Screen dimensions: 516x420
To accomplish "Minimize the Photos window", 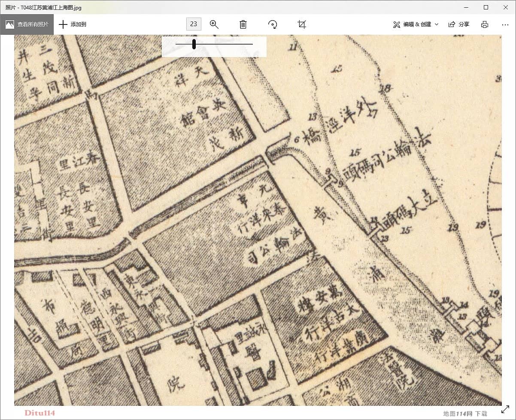I will click(x=467, y=7).
